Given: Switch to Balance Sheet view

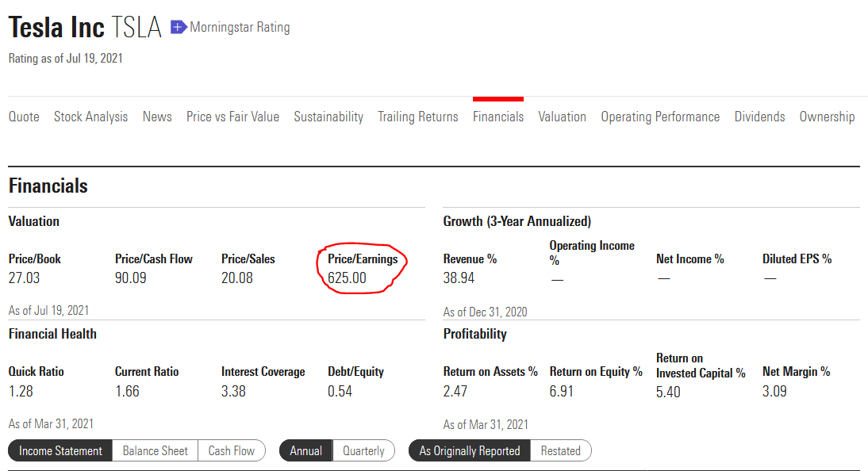Looking at the screenshot, I should pos(155,451).
